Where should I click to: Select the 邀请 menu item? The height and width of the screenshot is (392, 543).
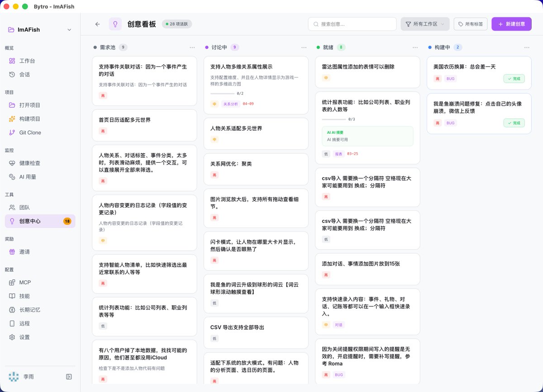[40, 251]
